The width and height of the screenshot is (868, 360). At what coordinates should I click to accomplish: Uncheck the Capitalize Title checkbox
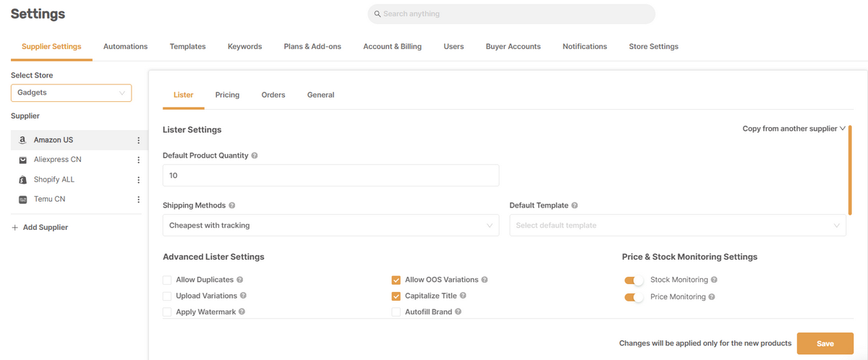(396, 296)
